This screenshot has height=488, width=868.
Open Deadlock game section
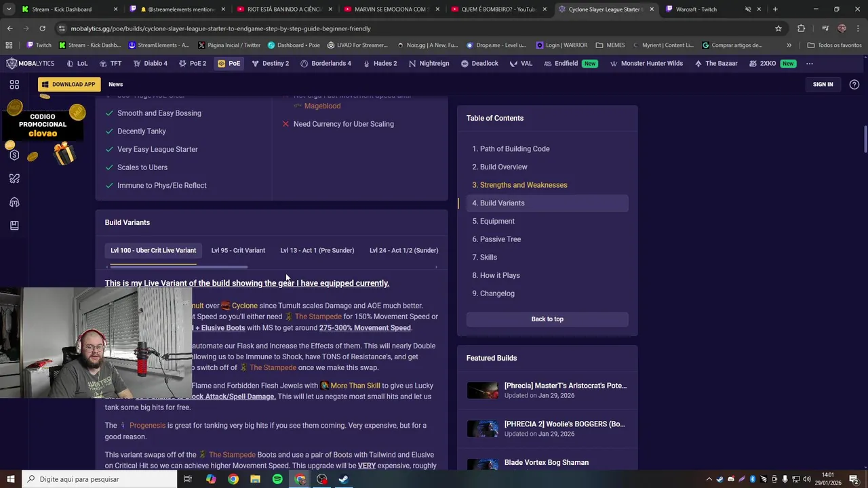(x=479, y=63)
